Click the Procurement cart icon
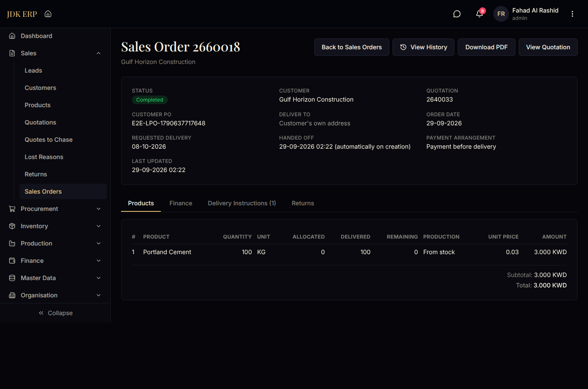 tap(12, 209)
